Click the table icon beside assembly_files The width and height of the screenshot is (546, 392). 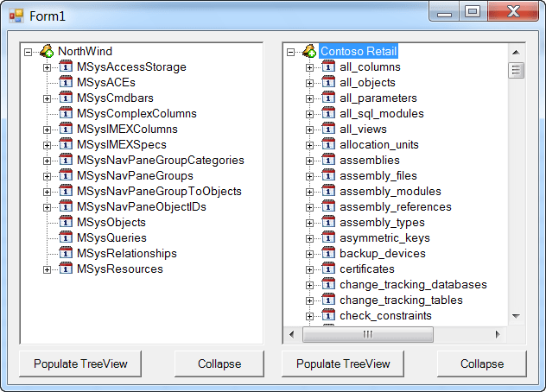pos(328,174)
